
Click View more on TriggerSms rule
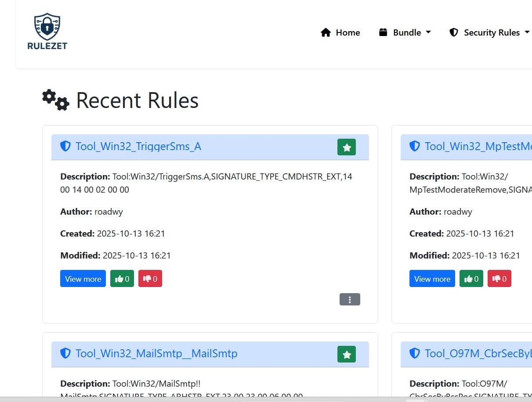[x=83, y=279]
